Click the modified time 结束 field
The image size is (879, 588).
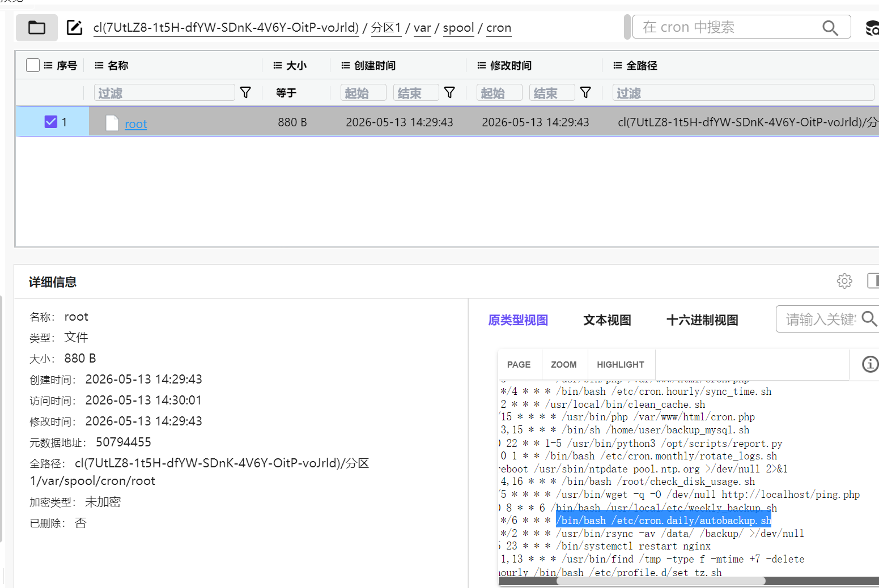tap(552, 92)
